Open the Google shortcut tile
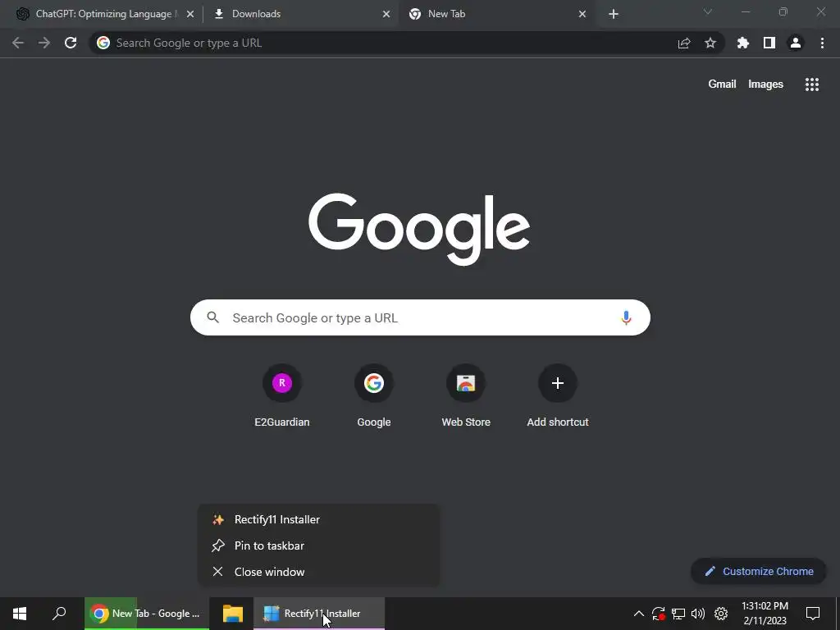Viewport: 840px width, 630px height. 374,395
